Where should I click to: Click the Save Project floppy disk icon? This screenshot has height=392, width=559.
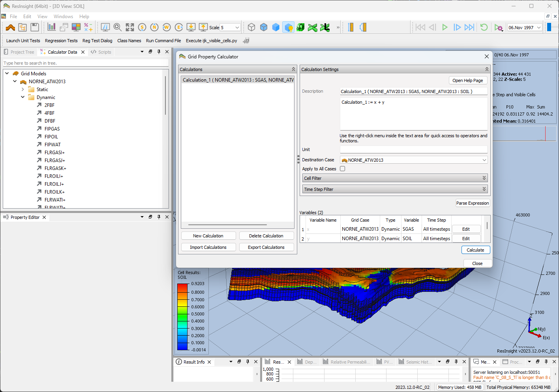click(x=35, y=27)
